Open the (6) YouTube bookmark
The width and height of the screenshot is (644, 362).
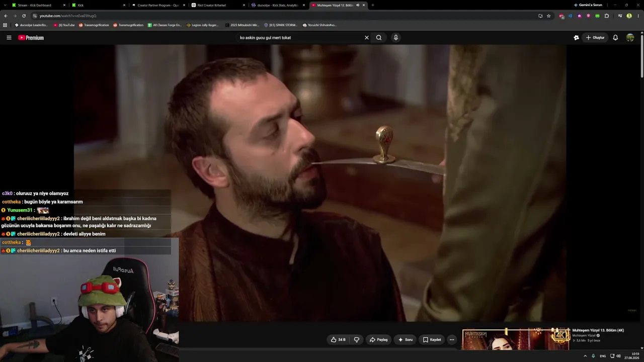[64, 25]
